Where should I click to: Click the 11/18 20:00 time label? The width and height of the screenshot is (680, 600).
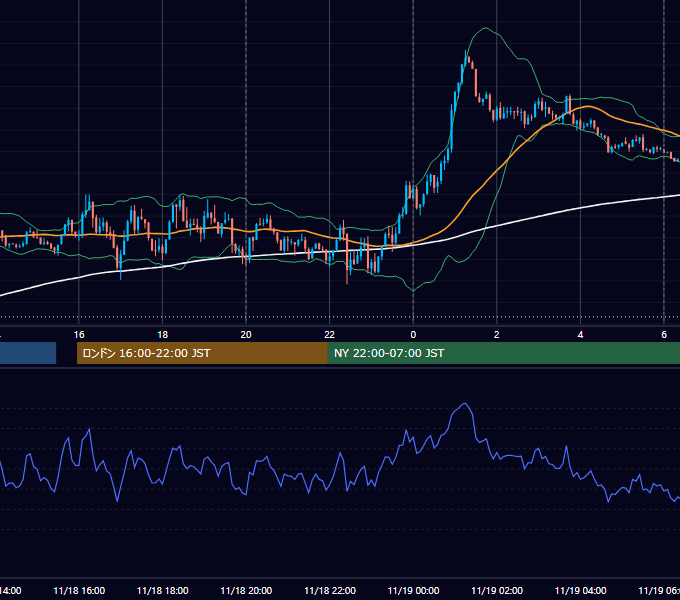click(x=246, y=591)
